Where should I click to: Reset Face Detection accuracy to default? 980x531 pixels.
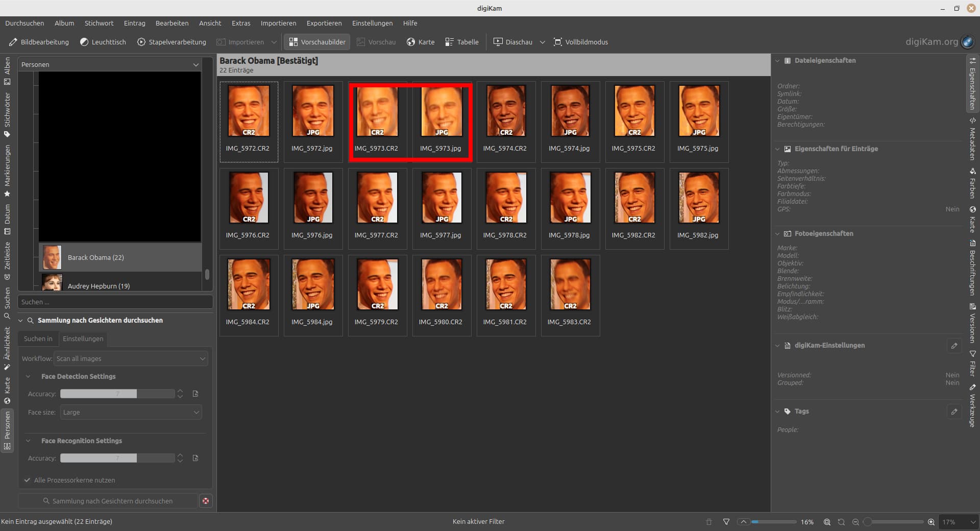pyautogui.click(x=195, y=394)
